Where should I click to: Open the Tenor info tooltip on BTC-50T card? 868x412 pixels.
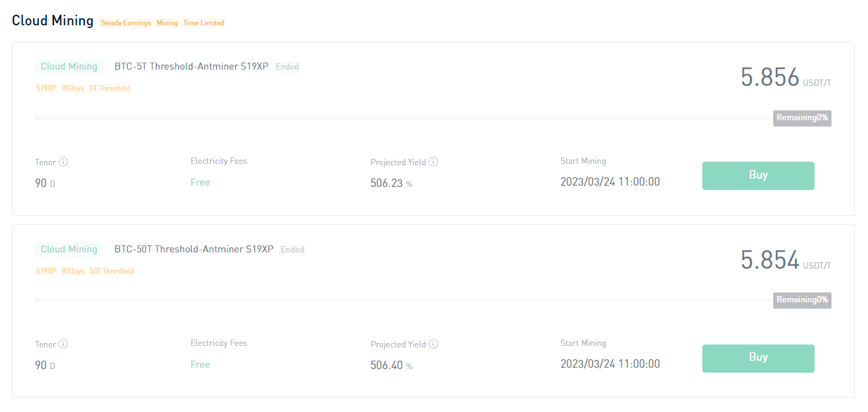[x=63, y=344]
